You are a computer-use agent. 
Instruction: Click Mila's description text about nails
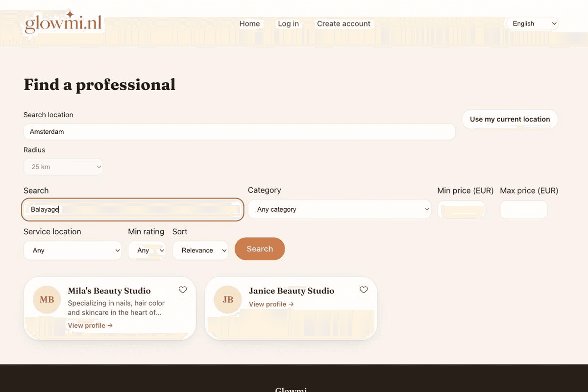(116, 308)
